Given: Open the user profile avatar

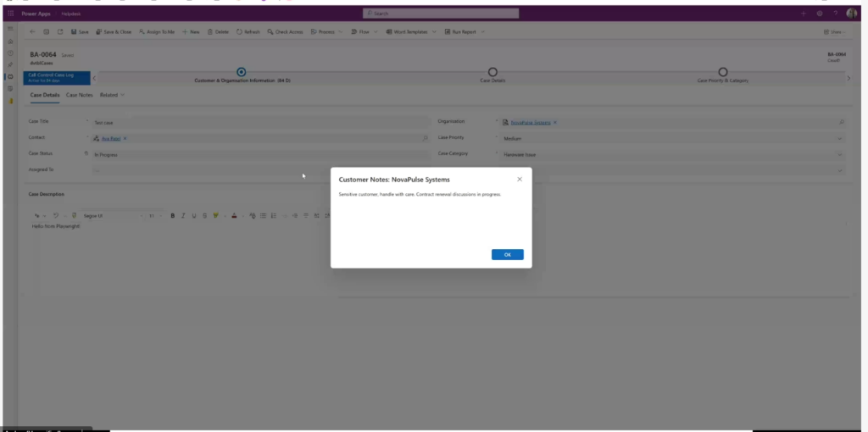Looking at the screenshot, I should pyautogui.click(x=851, y=14).
